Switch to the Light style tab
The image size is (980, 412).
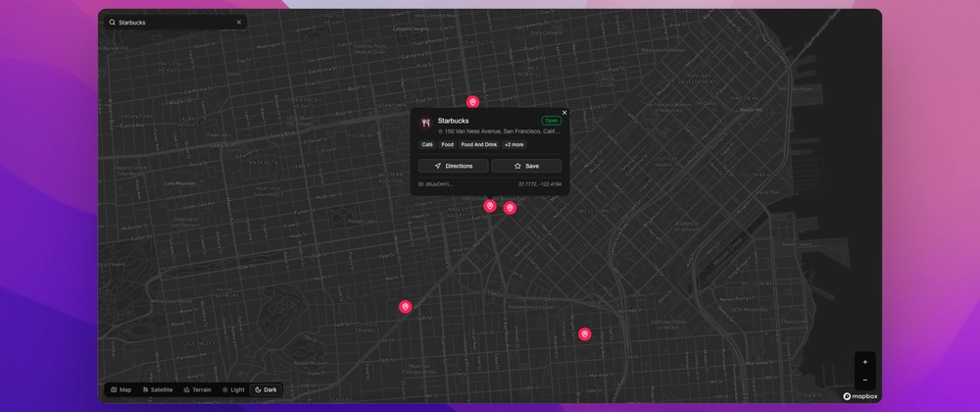[x=234, y=390]
